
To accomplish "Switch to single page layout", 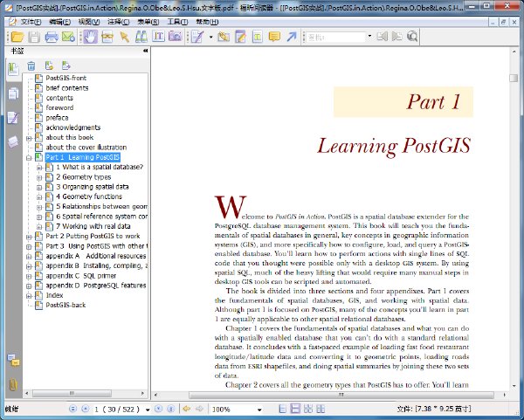I will pyautogui.click(x=282, y=409).
